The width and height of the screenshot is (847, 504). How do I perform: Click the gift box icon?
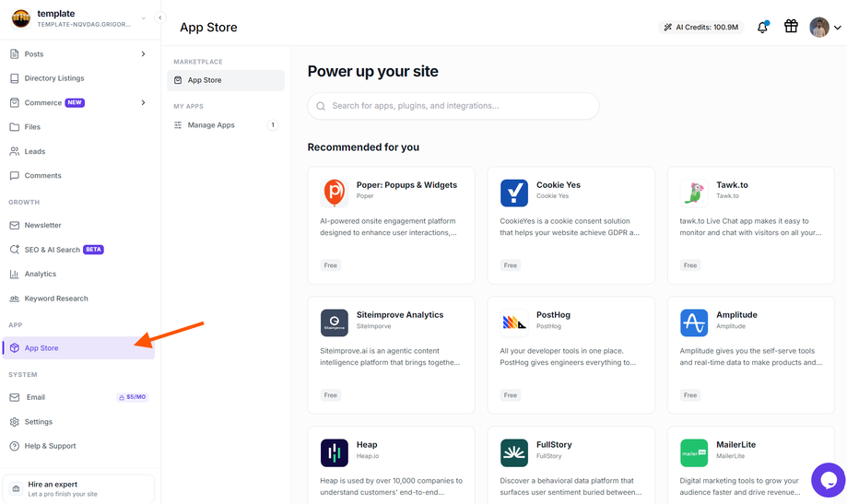point(791,27)
